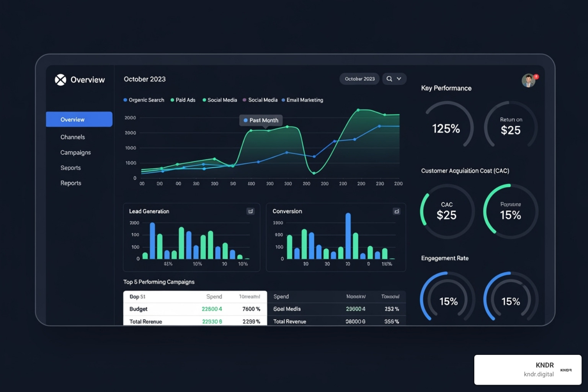
Task: Toggle the Paid Ads legend item
Action: click(183, 100)
